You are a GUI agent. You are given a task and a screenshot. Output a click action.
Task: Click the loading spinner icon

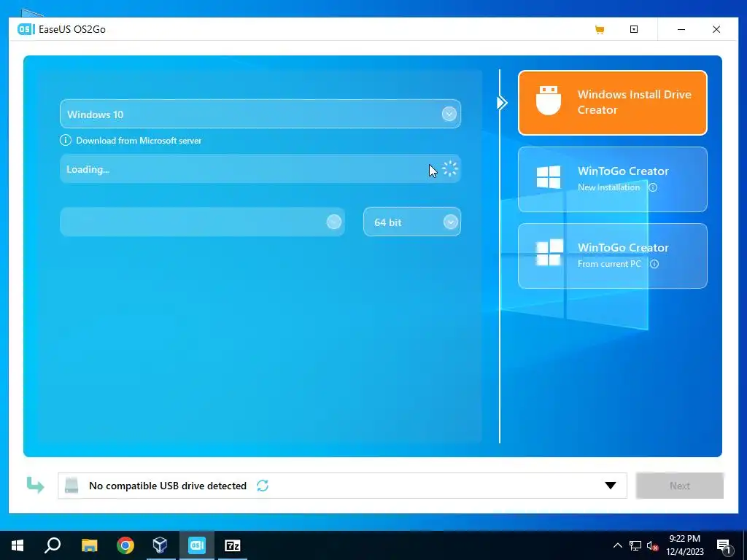tap(449, 168)
